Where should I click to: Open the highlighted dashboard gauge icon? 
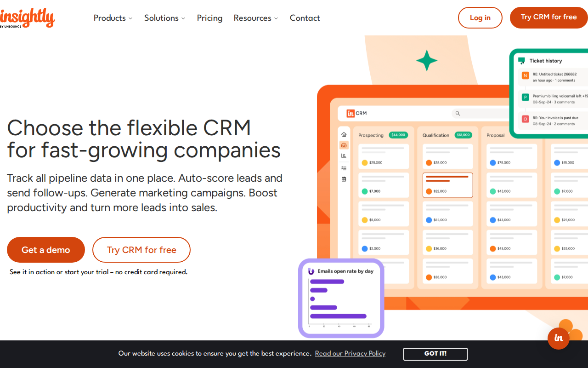point(344,145)
